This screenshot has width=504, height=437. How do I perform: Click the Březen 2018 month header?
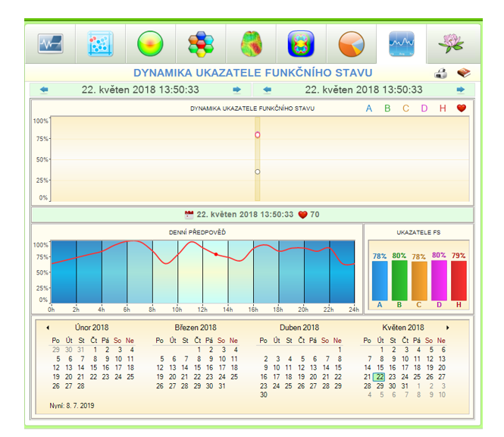[196, 328]
